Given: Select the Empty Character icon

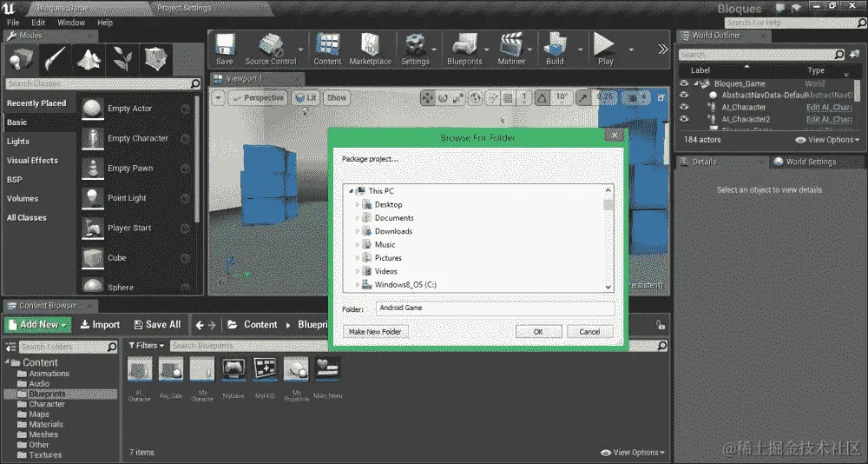Looking at the screenshot, I should [x=93, y=138].
